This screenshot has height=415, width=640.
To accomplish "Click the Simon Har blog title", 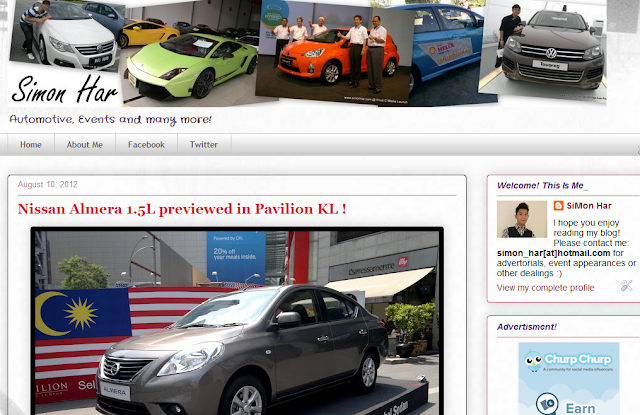I will (64, 90).
